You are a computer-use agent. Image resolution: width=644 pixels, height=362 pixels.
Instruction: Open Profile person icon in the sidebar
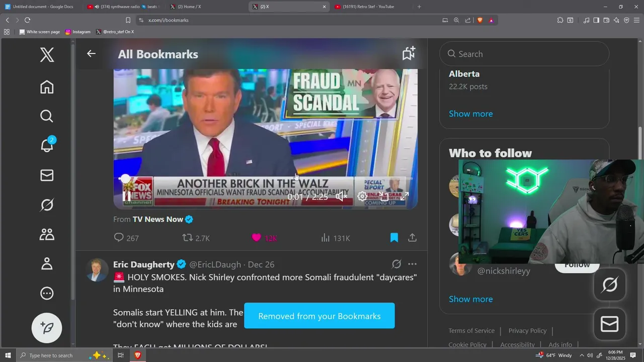point(47,263)
